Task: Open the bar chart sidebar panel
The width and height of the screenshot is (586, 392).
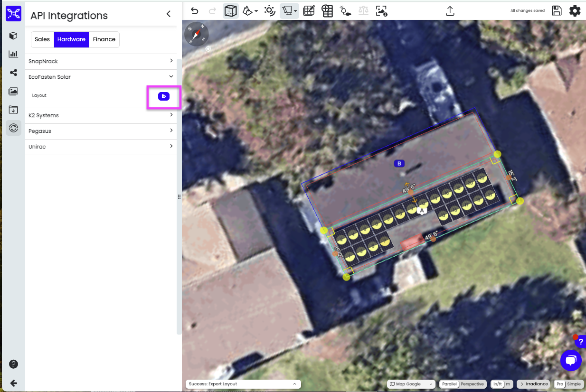Action: [13, 54]
